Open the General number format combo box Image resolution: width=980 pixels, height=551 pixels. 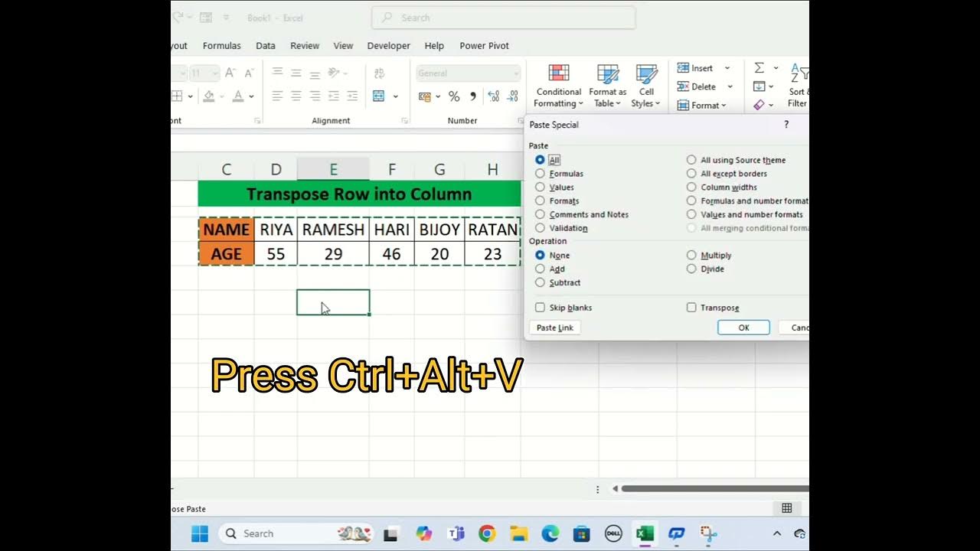469,73
